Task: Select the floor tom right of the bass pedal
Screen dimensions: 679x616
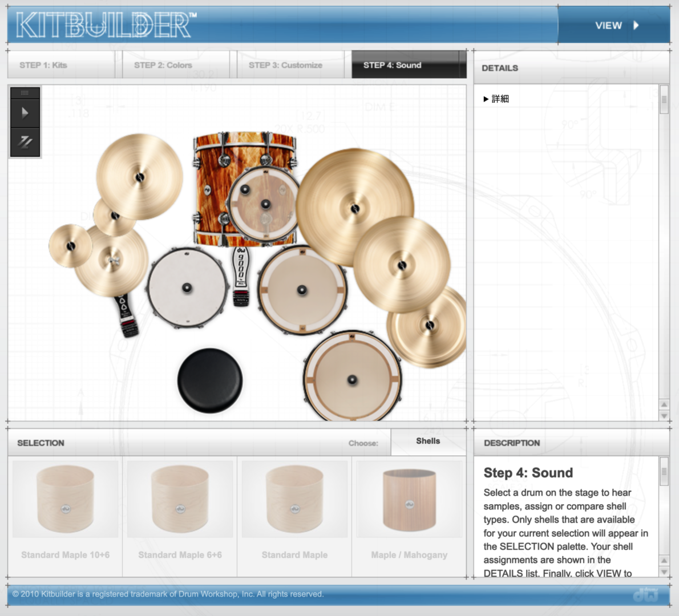Action: point(302,290)
